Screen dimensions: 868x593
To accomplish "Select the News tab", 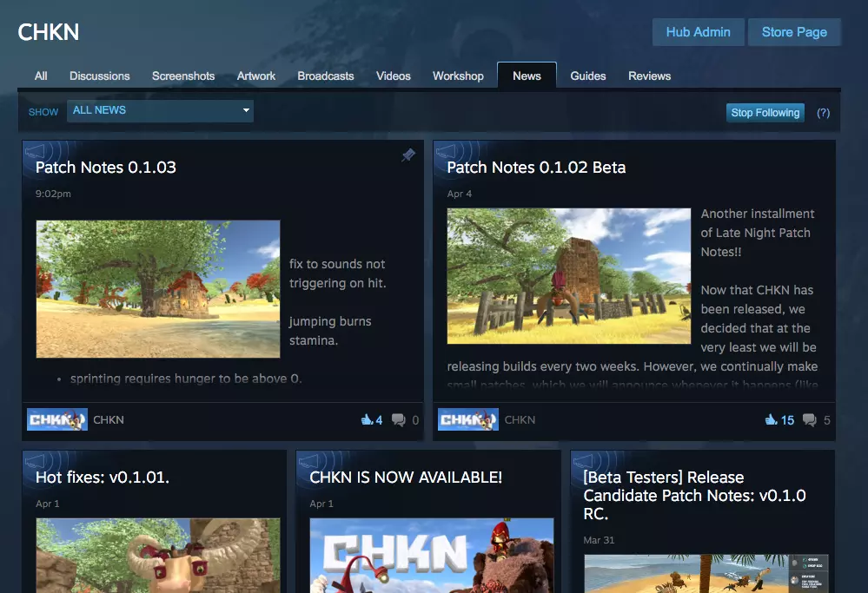I will pyautogui.click(x=527, y=76).
